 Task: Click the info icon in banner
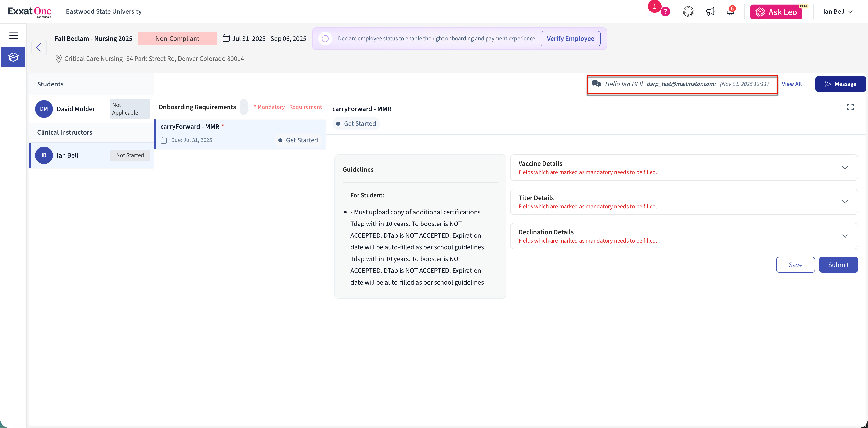[325, 39]
